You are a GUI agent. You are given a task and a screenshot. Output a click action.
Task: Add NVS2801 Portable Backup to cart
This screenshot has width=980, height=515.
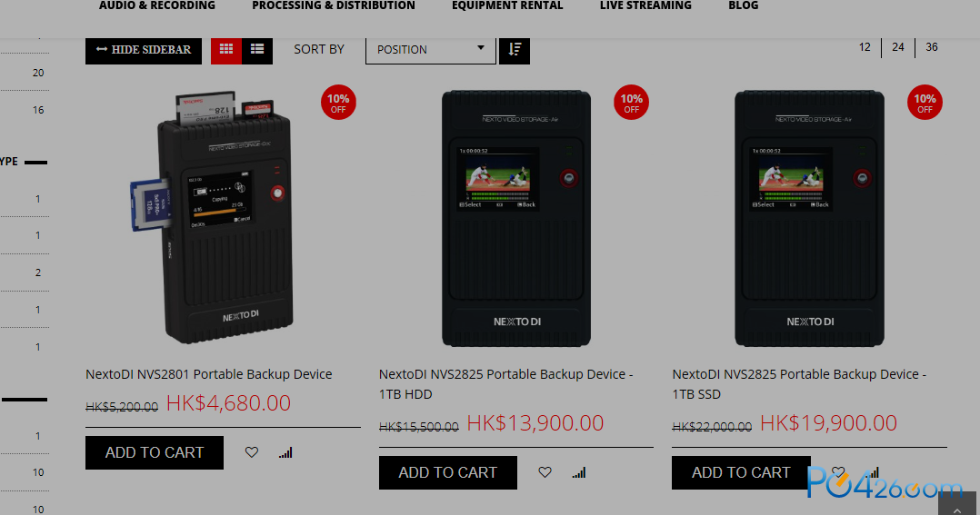coord(155,452)
